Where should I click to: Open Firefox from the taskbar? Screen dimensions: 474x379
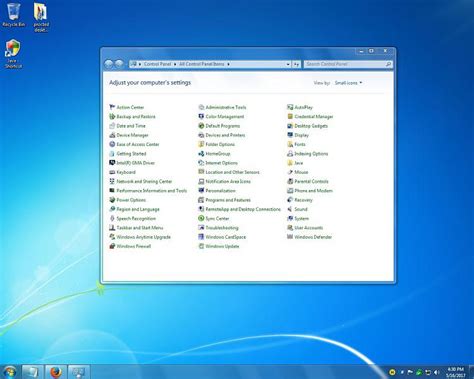[56, 372]
